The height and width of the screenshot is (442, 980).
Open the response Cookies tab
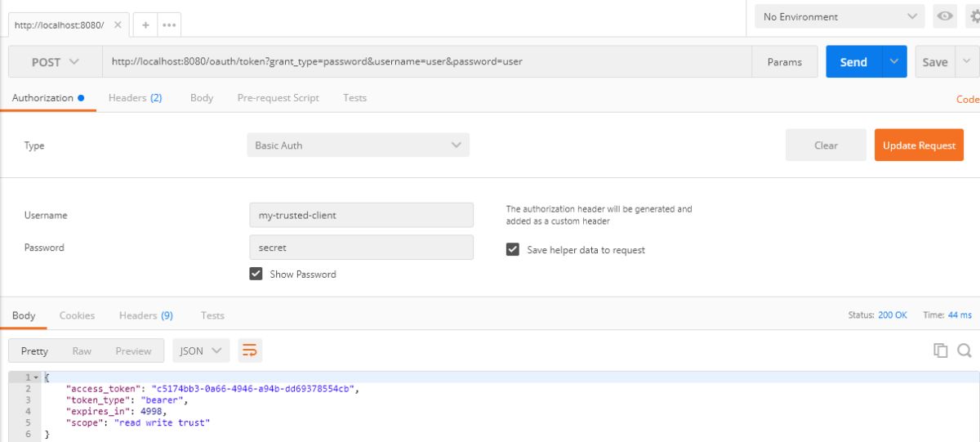[77, 315]
